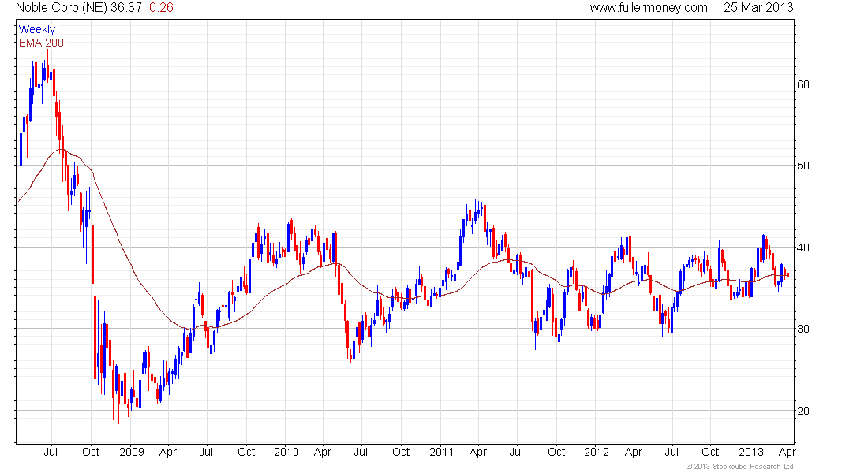Click the date '25 Mar 2013'
This screenshot has width=868, height=473.
tap(758, 8)
